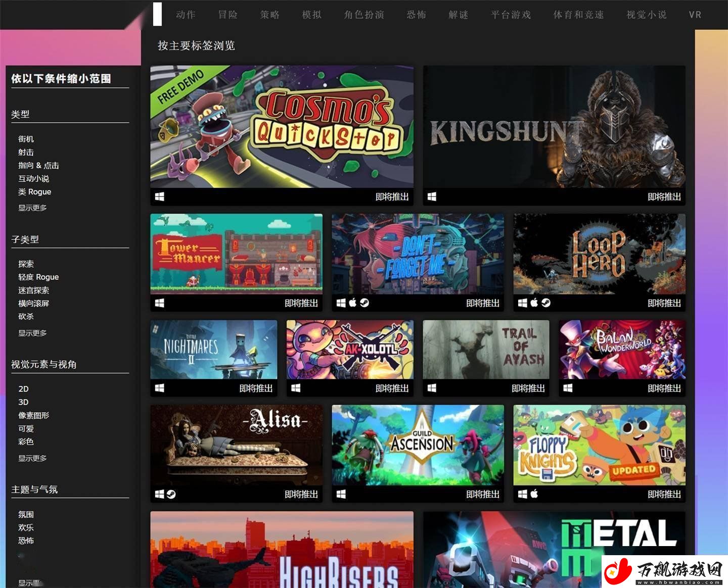The height and width of the screenshot is (588, 728).
Task: Open the 平台游戏 tab
Action: click(511, 15)
